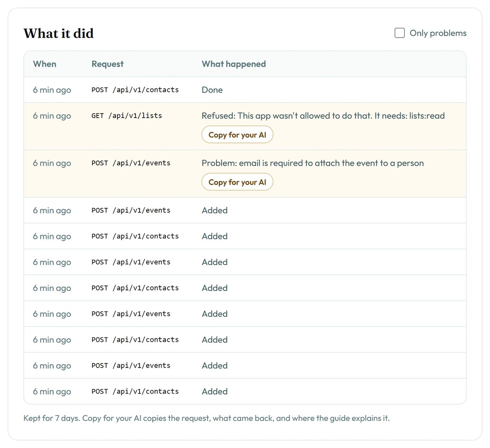The height and width of the screenshot is (448, 490).
Task: Click the 'Done' status text
Action: point(212,90)
